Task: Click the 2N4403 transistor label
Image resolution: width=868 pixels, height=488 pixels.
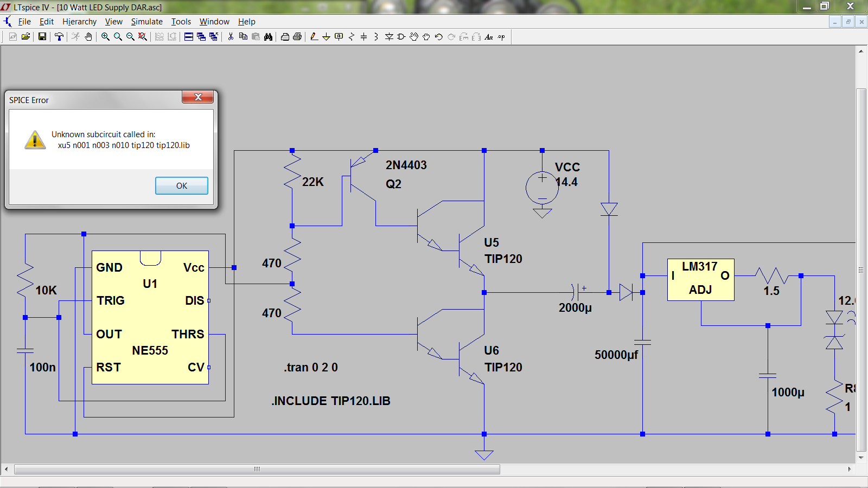Action: point(406,165)
